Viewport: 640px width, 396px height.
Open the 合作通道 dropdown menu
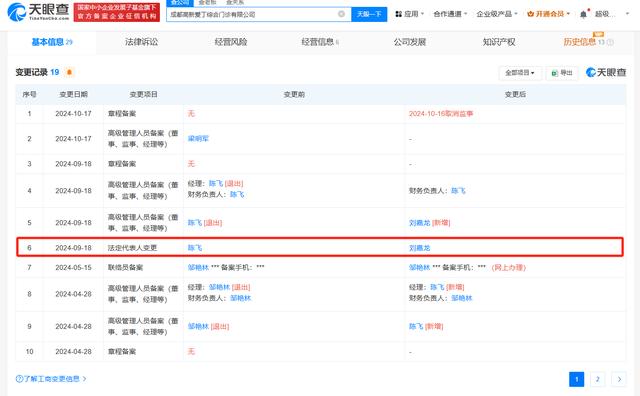[450, 14]
